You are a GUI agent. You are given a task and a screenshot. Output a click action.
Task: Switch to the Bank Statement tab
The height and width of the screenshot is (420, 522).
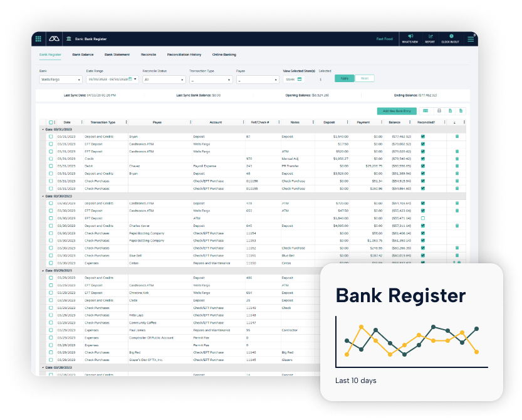(x=117, y=55)
